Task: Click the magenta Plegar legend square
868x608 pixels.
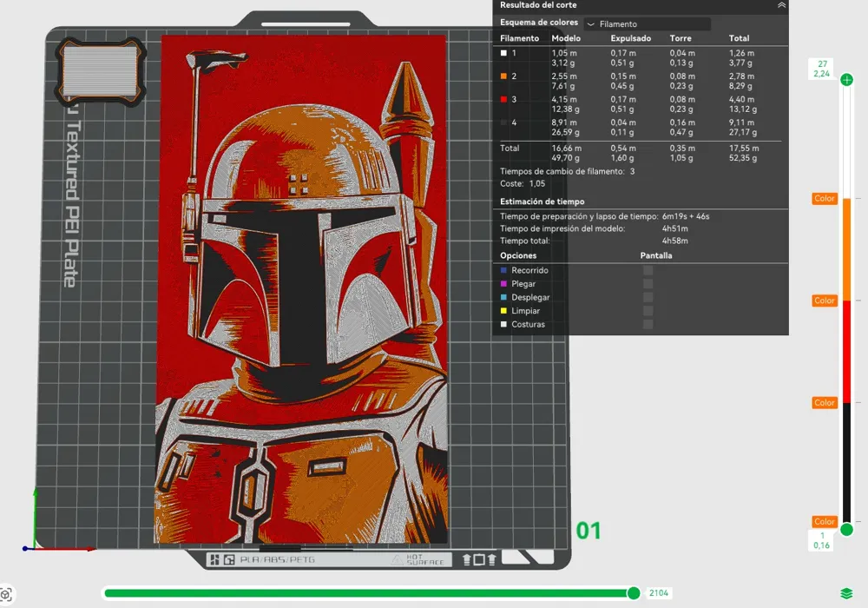Action: [x=503, y=283]
